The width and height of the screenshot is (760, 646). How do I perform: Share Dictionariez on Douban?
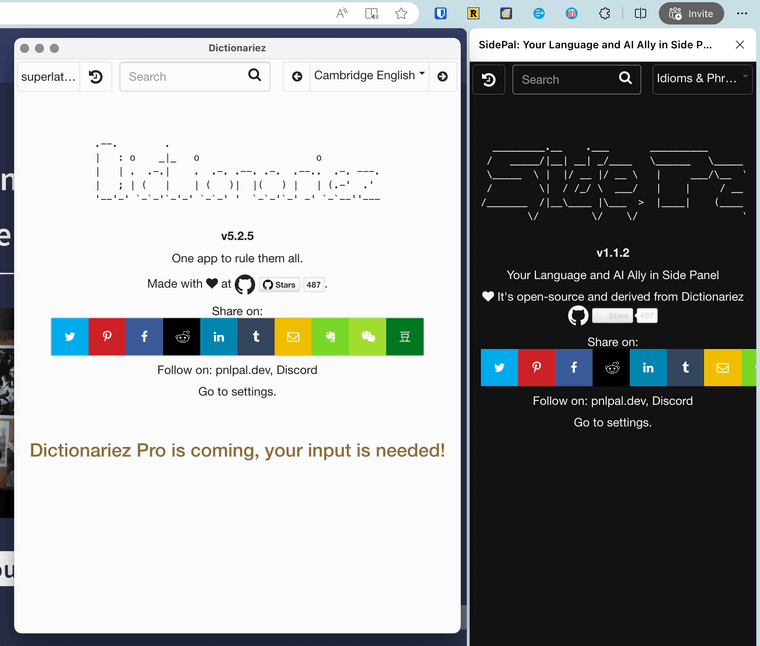coord(405,337)
